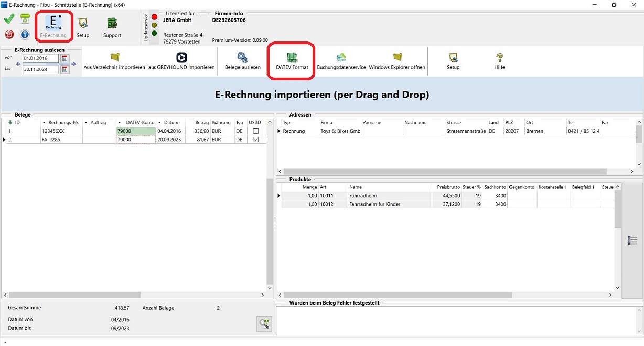The image size is (644, 346).
Task: Open calendar picker for the von date
Action: [65, 59]
